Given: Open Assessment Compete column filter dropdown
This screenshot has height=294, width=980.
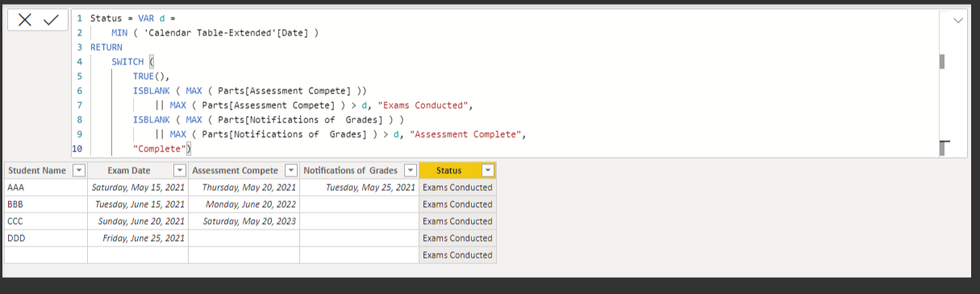Looking at the screenshot, I should 290,171.
